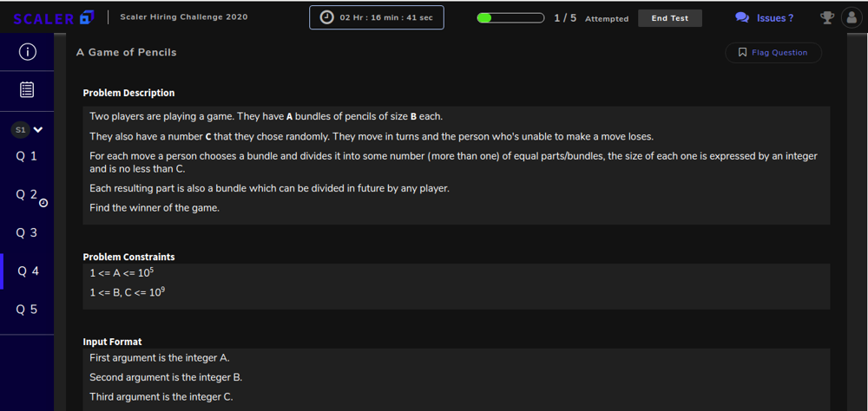This screenshot has width=868, height=411.
Task: Open the user profile avatar
Action: click(x=851, y=17)
